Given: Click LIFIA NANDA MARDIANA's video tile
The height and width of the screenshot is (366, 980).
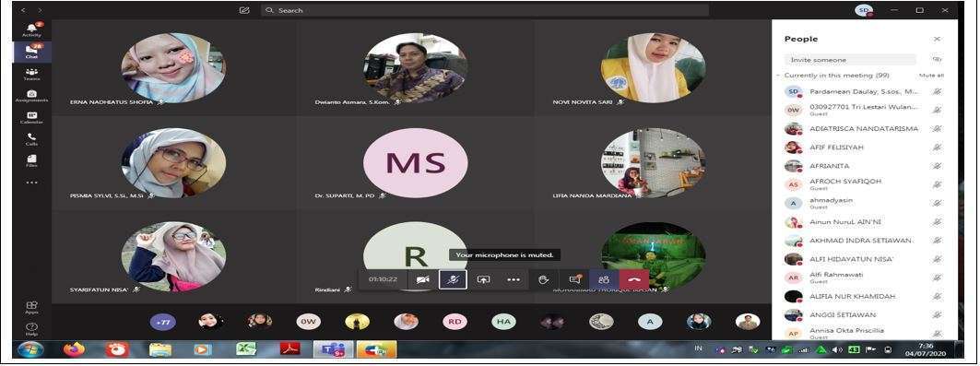Looking at the screenshot, I should tap(653, 162).
